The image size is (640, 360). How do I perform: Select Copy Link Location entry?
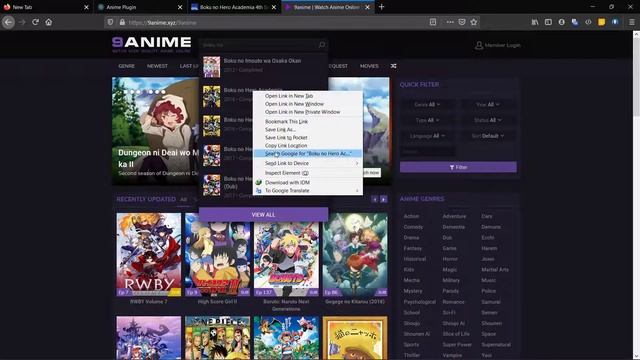tap(308, 145)
